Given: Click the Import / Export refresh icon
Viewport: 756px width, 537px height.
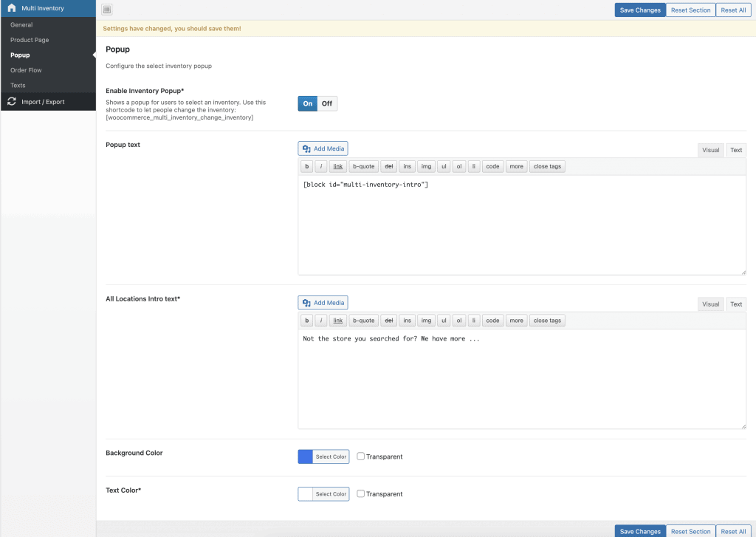Looking at the screenshot, I should (x=12, y=101).
